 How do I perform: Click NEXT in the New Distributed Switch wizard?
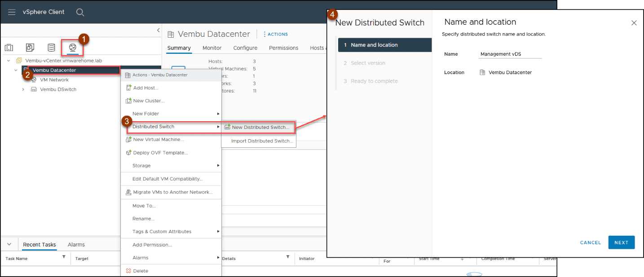(622, 242)
